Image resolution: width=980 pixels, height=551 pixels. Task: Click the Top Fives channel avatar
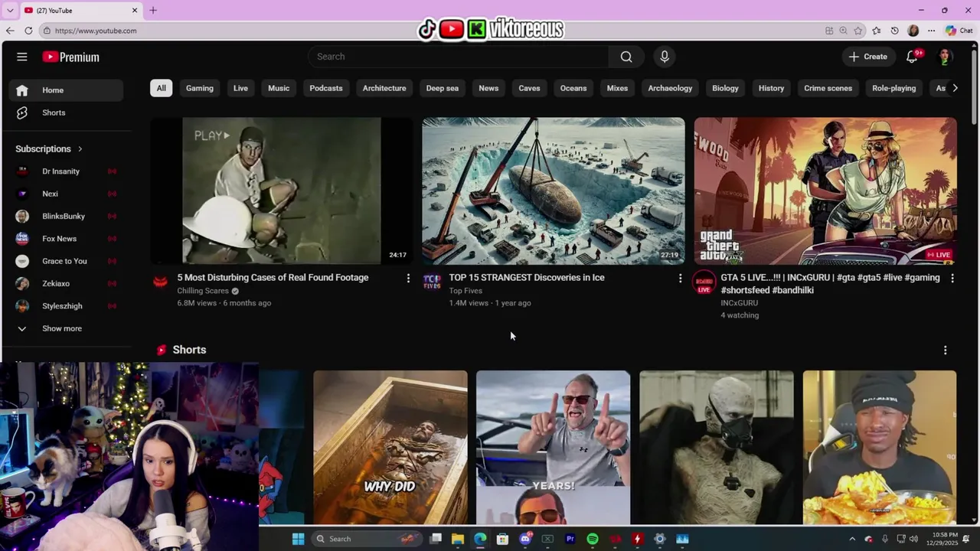coord(432,282)
